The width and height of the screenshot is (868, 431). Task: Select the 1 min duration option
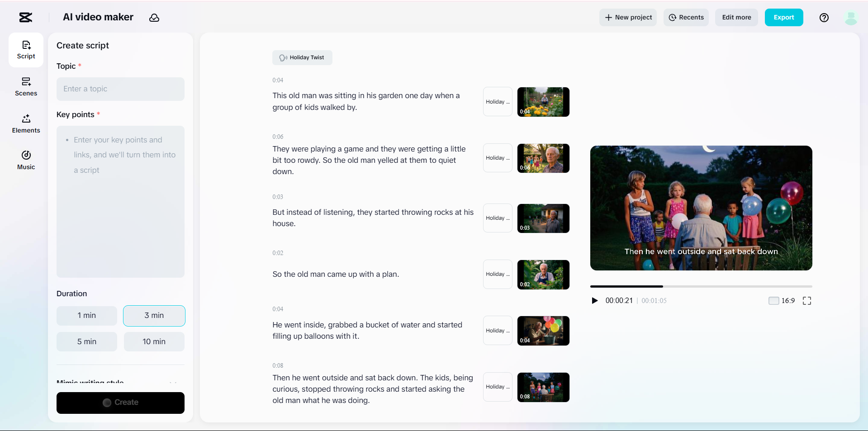86,316
